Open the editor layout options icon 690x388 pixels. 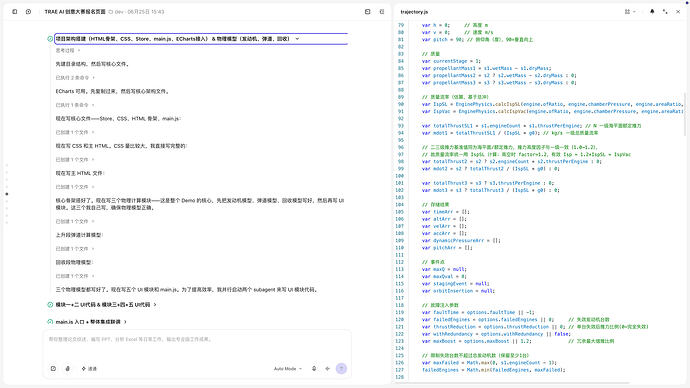click(630, 12)
